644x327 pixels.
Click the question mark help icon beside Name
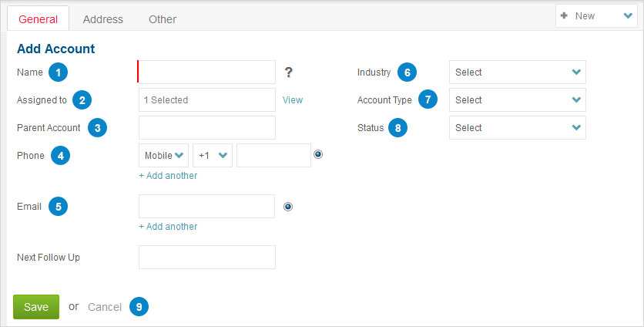coord(288,72)
